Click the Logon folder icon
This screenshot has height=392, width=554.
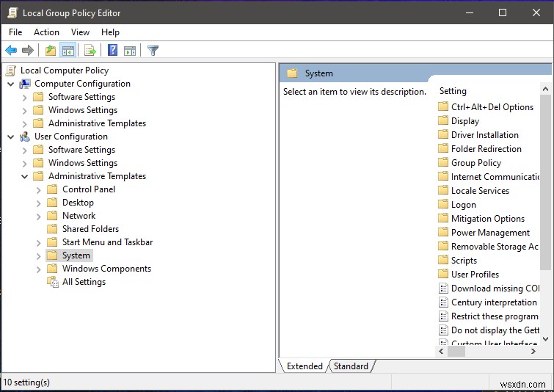coord(443,204)
